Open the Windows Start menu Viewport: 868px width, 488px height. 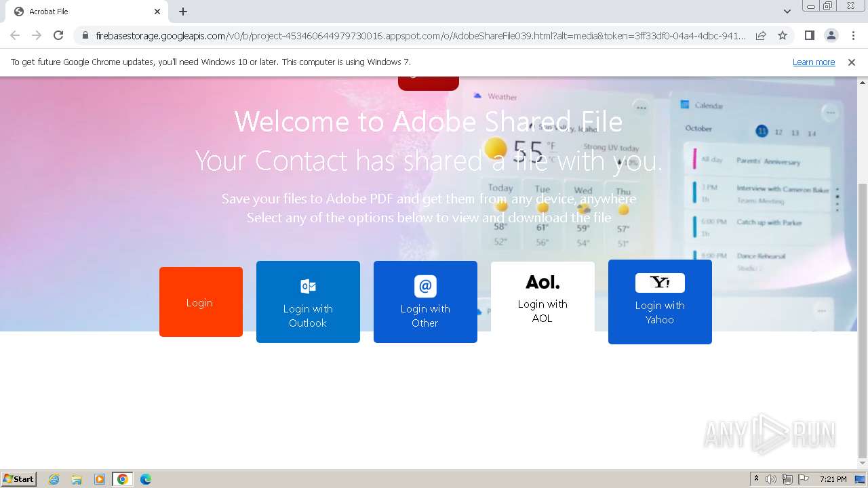18,479
